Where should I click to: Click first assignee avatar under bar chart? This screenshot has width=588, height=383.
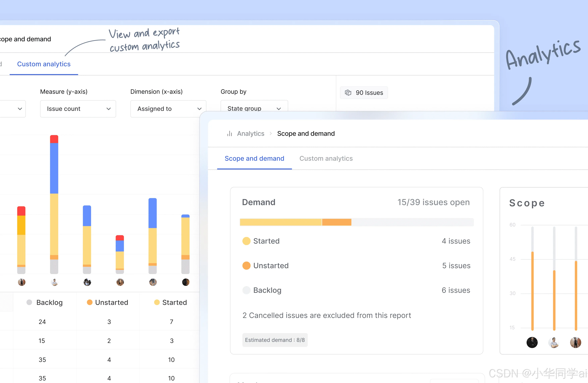pyautogui.click(x=21, y=282)
